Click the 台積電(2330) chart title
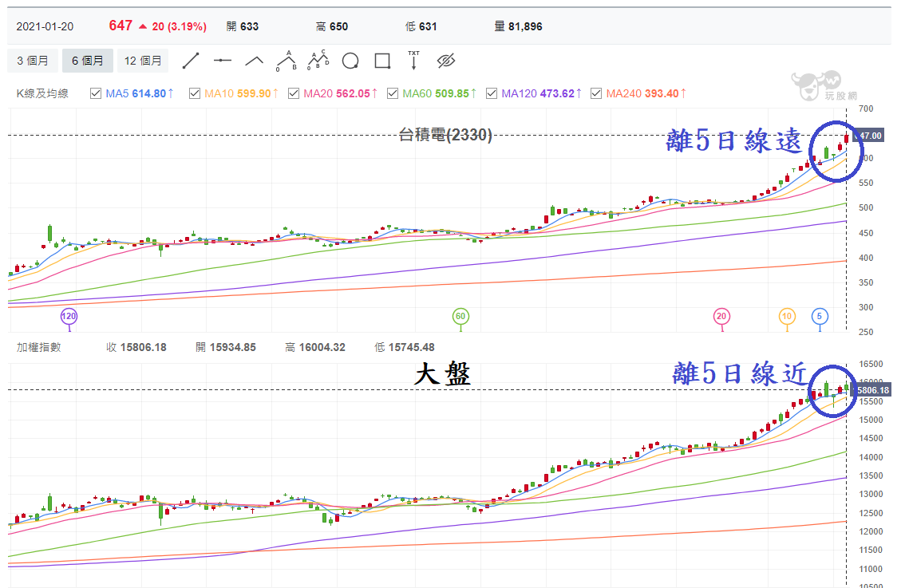The width and height of the screenshot is (909, 588). [445, 135]
